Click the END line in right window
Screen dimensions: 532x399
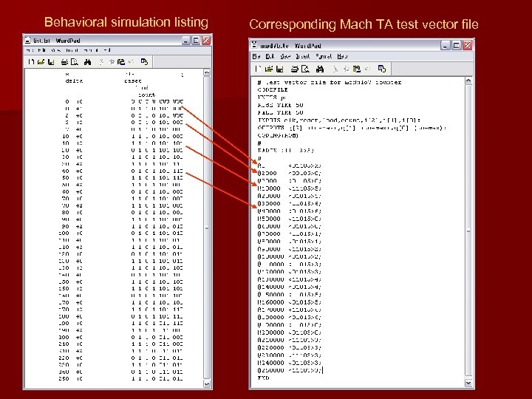pyautogui.click(x=263, y=378)
